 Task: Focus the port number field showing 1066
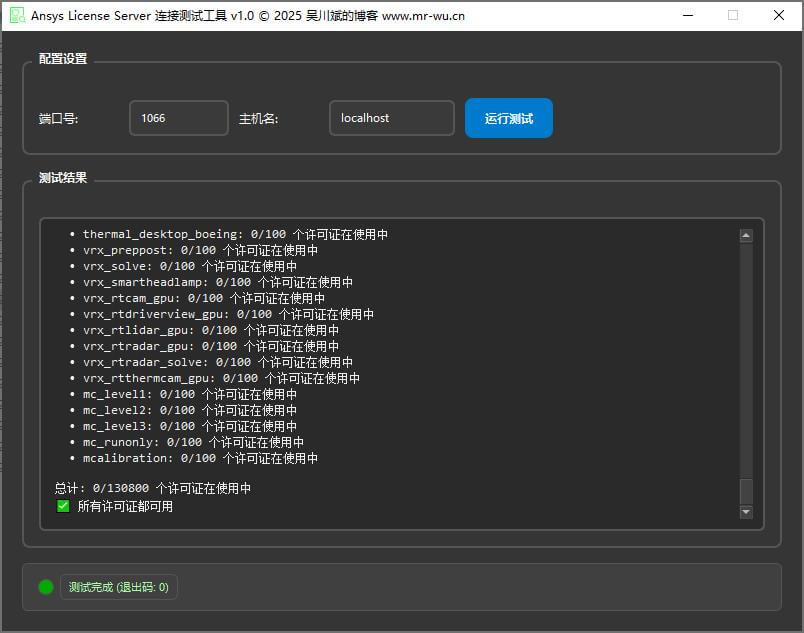178,118
